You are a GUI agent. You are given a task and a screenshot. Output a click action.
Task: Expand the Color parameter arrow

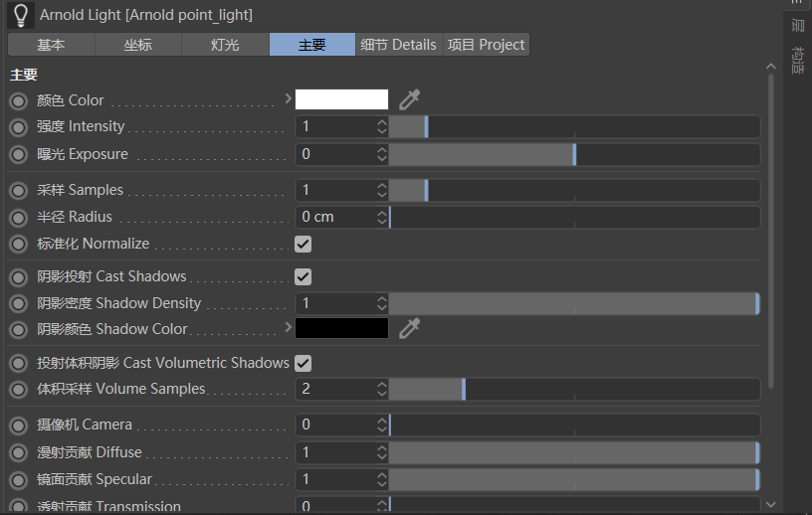tap(289, 97)
